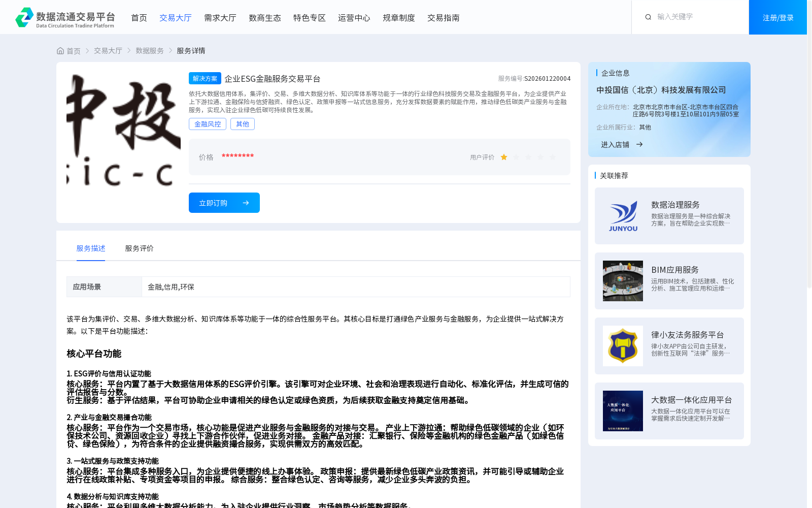Open 数商生态 navigation item

coord(265,18)
